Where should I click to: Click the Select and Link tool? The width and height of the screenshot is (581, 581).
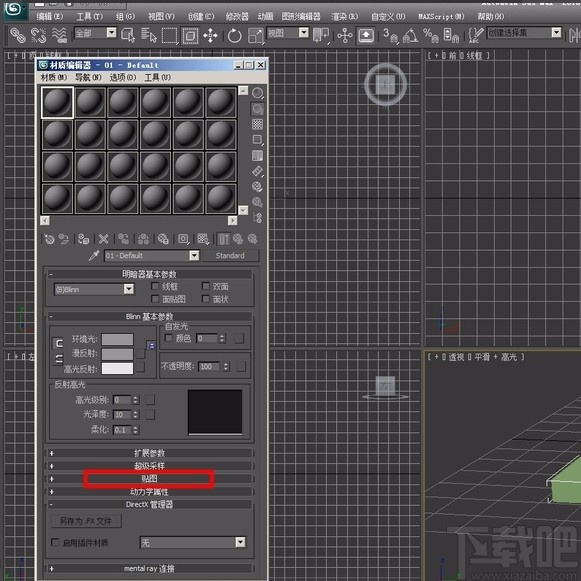point(17,35)
